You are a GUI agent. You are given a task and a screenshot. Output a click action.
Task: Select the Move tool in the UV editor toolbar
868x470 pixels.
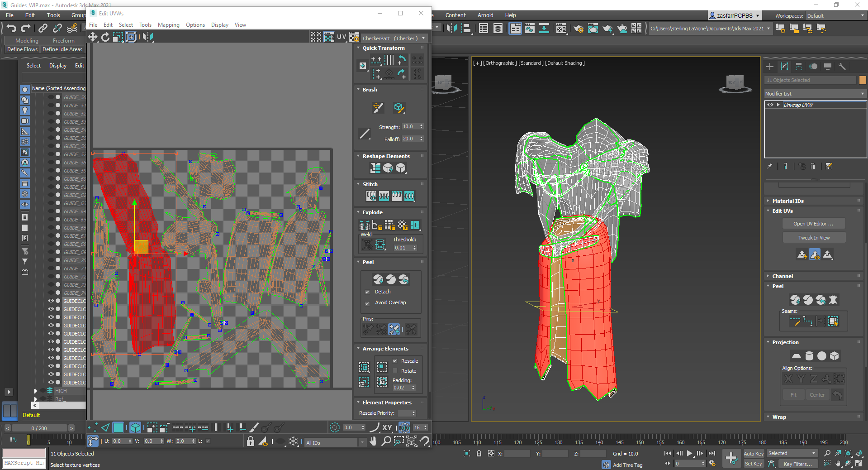click(93, 37)
